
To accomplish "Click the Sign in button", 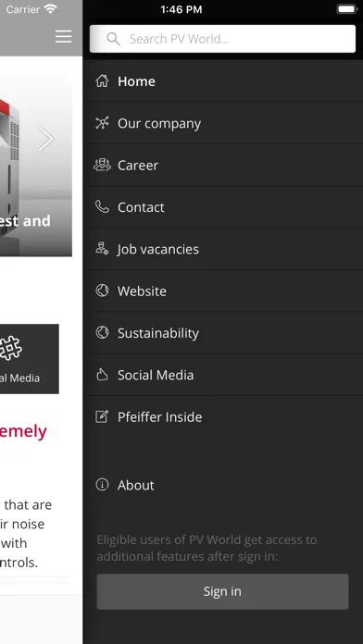I will [x=223, y=591].
